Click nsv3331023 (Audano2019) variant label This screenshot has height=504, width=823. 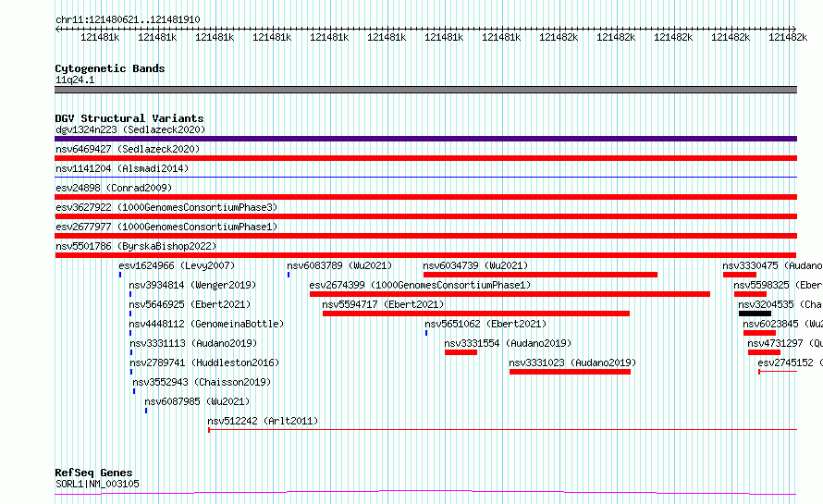(572, 363)
